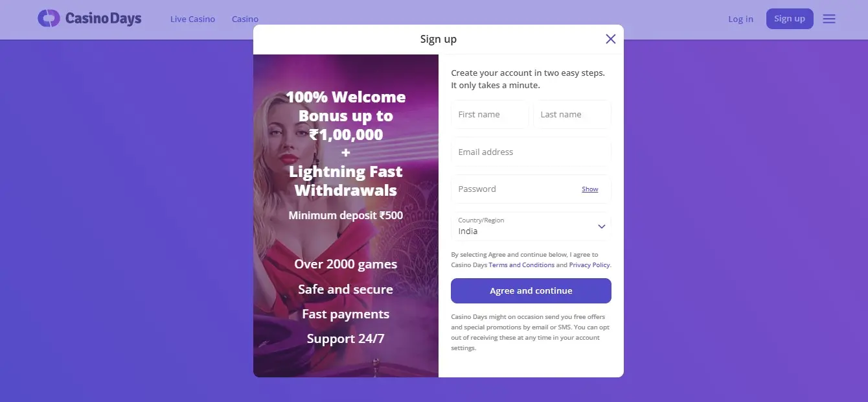The image size is (868, 402).
Task: Open the Casino menu item
Action: tap(245, 19)
